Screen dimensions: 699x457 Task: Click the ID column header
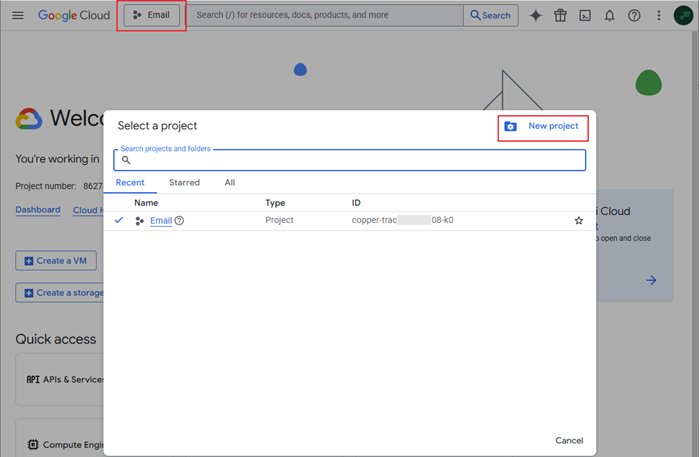(x=356, y=203)
